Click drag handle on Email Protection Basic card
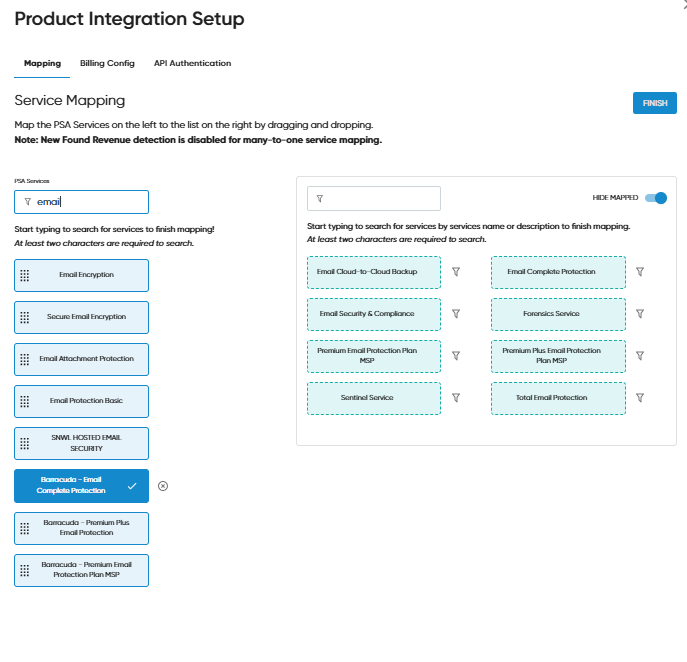 coord(25,402)
